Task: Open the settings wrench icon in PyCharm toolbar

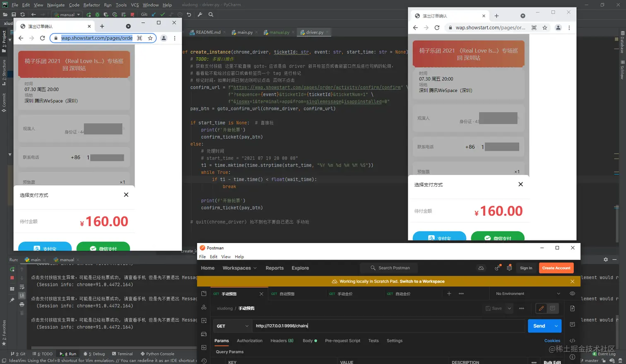Action: click(200, 14)
